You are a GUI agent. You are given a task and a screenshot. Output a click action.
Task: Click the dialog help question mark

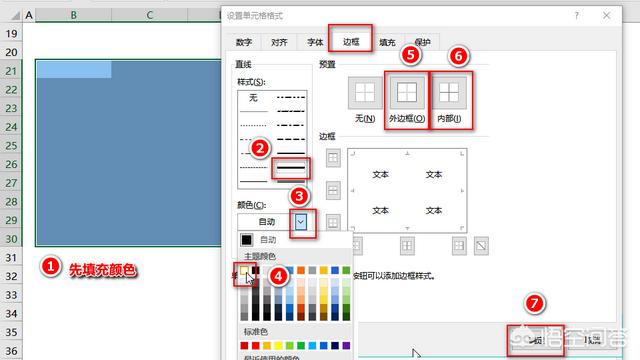tap(576, 16)
